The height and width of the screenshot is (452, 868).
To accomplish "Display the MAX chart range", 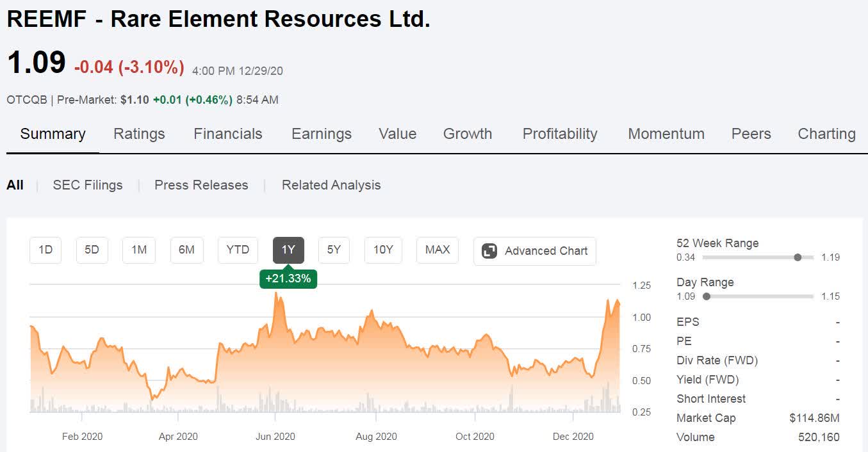I will pos(437,250).
